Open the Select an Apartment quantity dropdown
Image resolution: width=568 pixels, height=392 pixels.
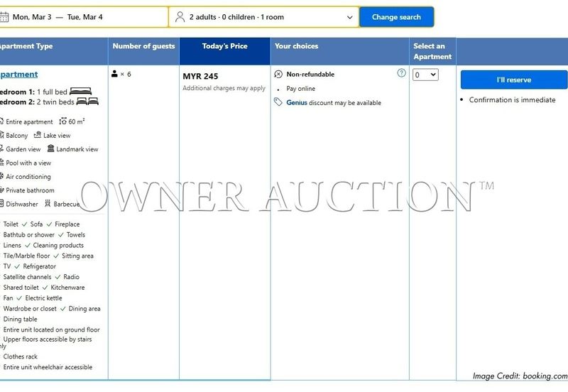[x=425, y=75]
